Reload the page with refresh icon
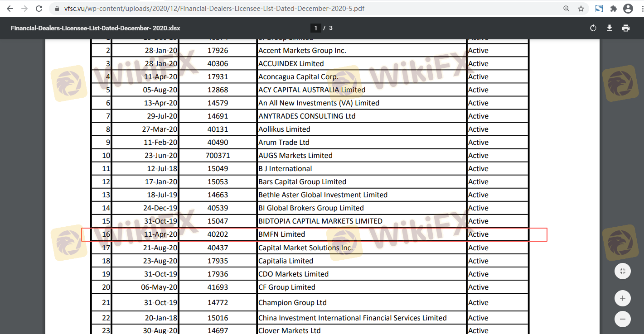Screen dimensions: 644x334 pos(39,9)
